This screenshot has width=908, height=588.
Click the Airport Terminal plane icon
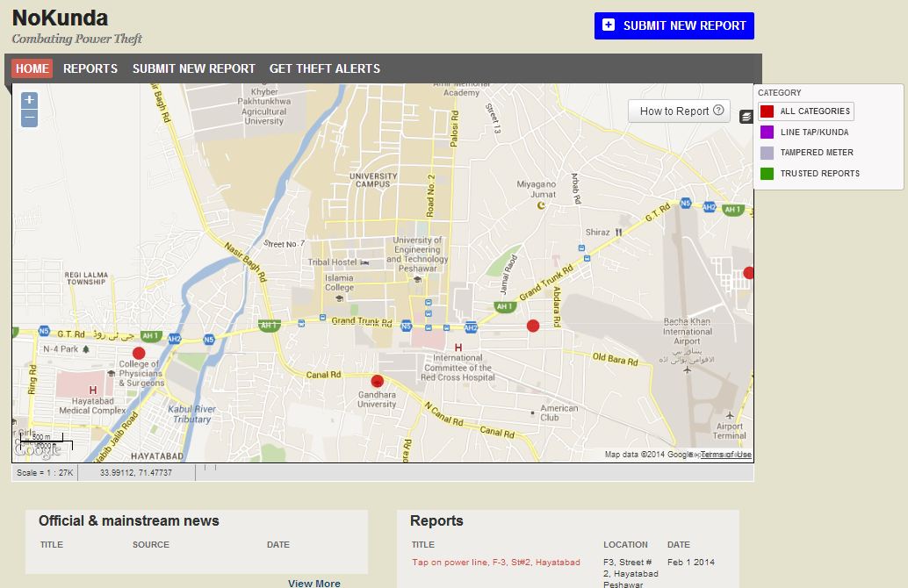pos(730,415)
